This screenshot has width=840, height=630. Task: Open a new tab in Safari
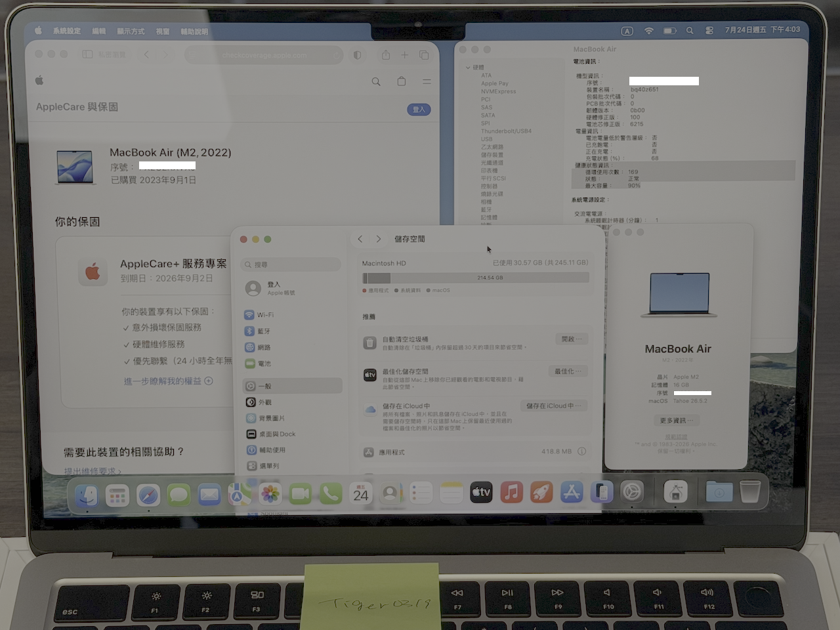405,55
